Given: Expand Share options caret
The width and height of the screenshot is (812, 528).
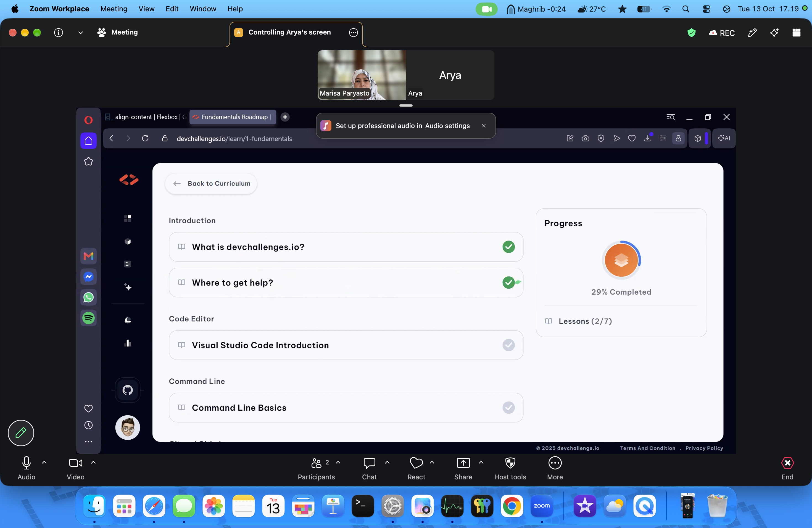Looking at the screenshot, I should click(481, 463).
